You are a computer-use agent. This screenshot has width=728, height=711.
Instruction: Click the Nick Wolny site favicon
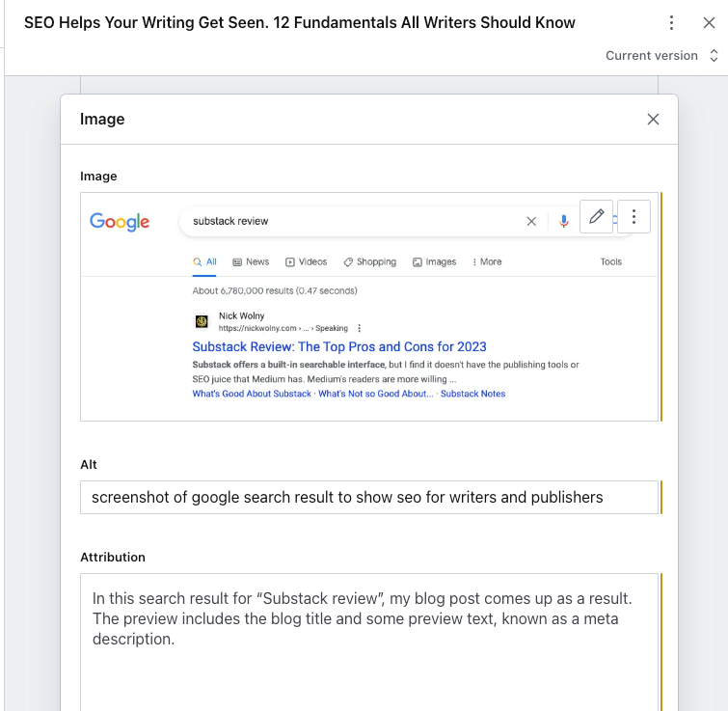point(202,321)
